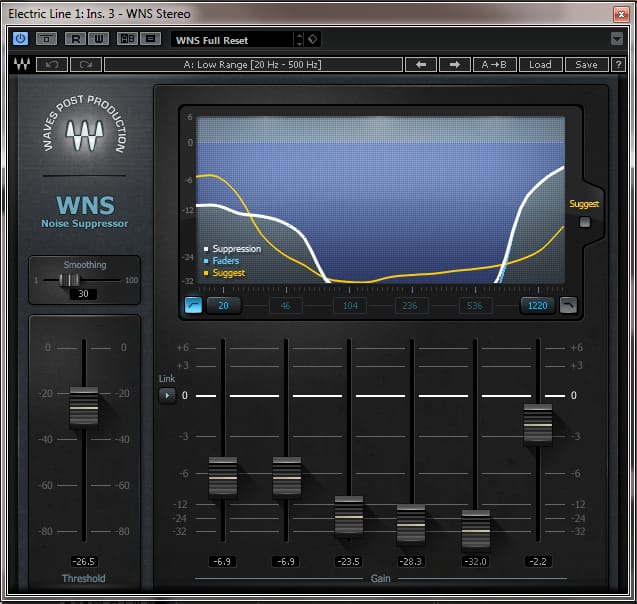Image resolution: width=637 pixels, height=604 pixels.
Task: Click the Threshold value field -26.5
Action: click(83, 562)
